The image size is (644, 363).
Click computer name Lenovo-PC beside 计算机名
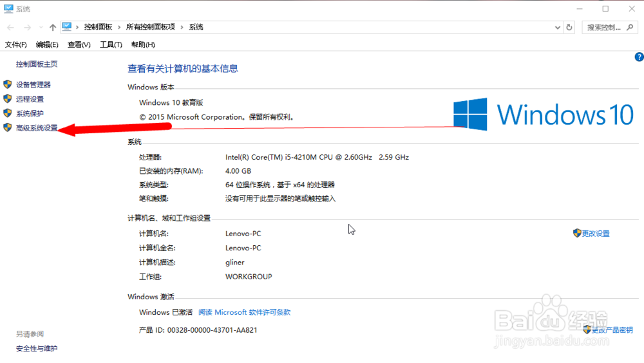click(243, 234)
